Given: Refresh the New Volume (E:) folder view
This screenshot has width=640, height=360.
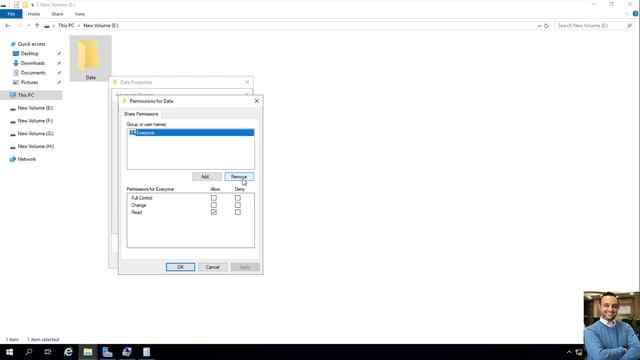Looking at the screenshot, I should click(x=546, y=26).
